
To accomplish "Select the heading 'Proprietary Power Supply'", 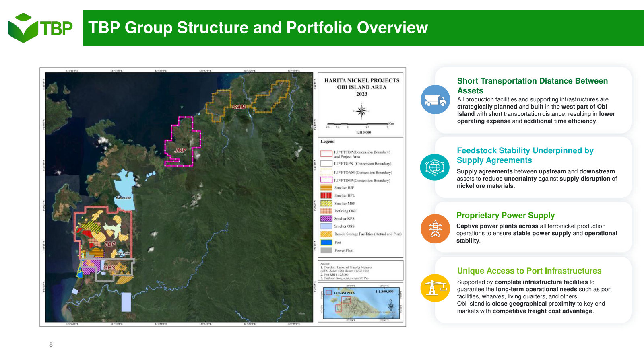I will pos(506,215).
